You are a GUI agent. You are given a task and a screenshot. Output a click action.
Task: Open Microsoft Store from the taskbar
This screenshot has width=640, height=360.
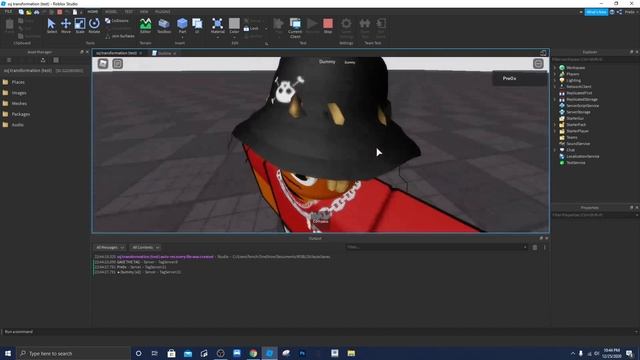(171, 353)
